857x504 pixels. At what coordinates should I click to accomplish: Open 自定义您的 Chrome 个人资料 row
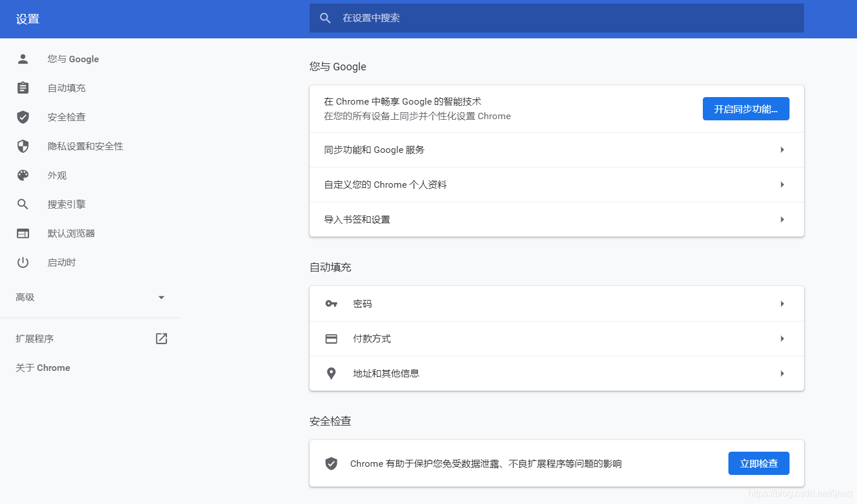point(557,184)
